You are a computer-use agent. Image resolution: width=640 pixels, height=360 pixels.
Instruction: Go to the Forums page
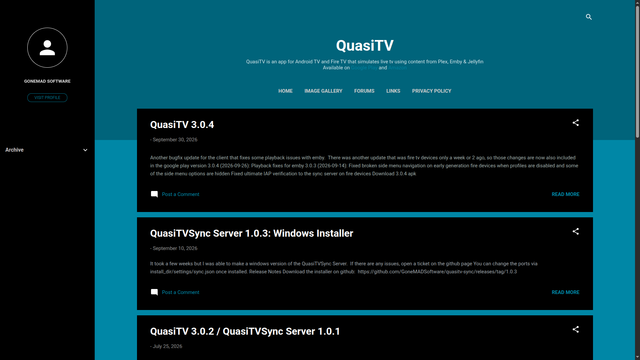point(364,91)
